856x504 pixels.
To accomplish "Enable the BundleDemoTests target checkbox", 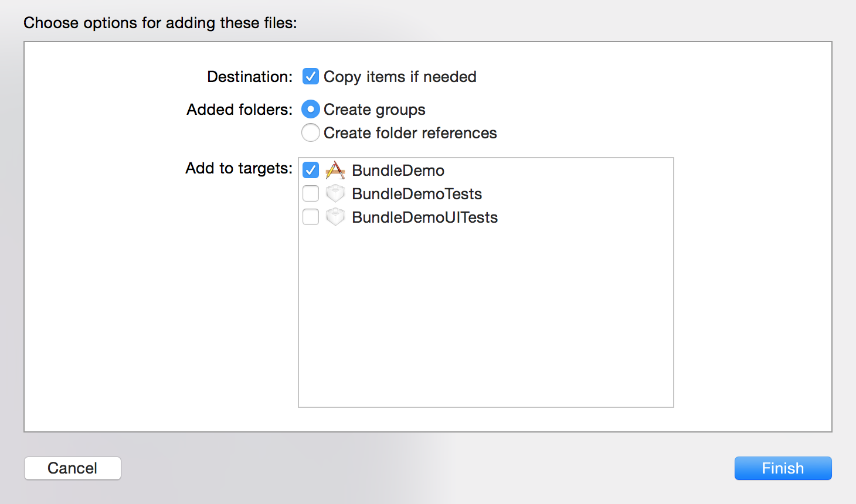I will (x=311, y=193).
